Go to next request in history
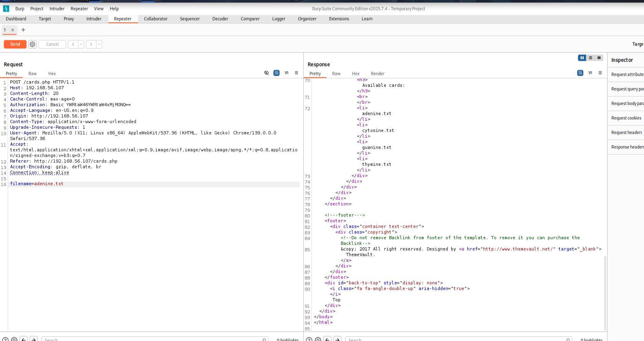The width and height of the screenshot is (644, 341). pos(91,44)
